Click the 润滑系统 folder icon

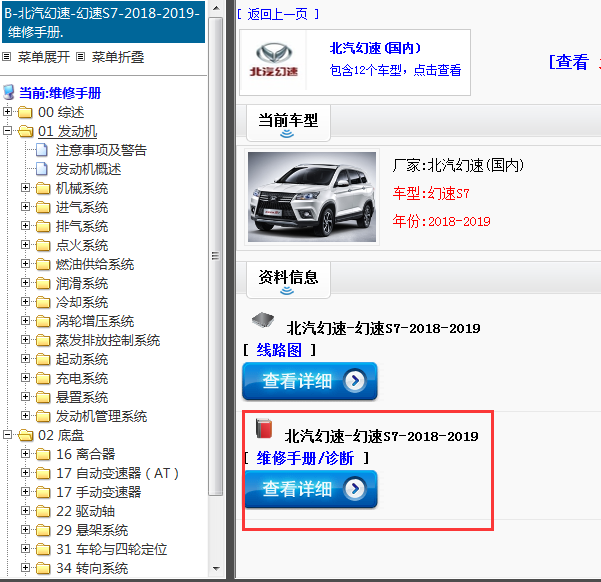(x=43, y=283)
